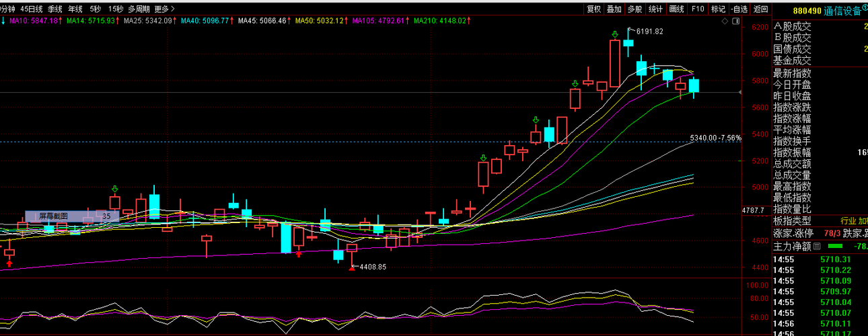Click the cyan down arrow before MA10
Screen dimensions: 868x336
[x=3, y=21]
